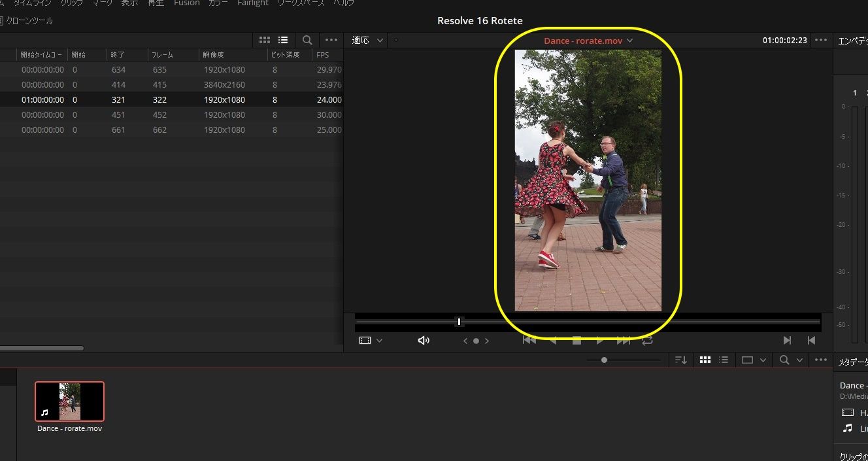Switch media storage to list view
This screenshot has width=868, height=461.
click(x=283, y=40)
